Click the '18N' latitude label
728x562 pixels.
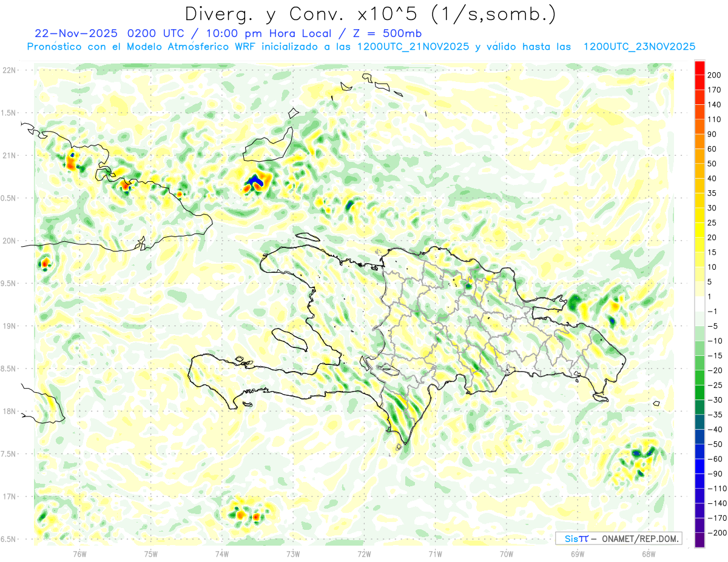pyautogui.click(x=8, y=411)
